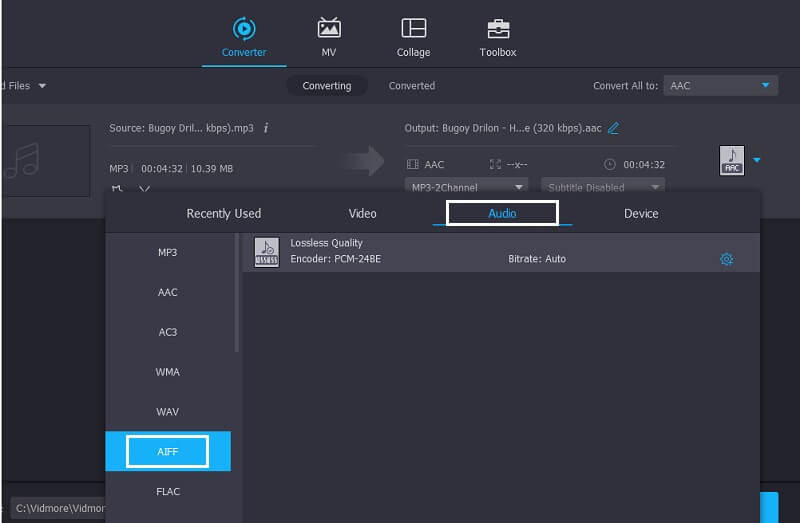
Task: Show the Converted files list
Action: 411,86
